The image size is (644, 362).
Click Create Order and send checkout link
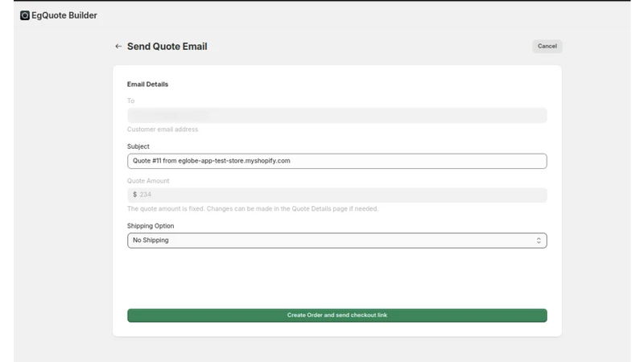pyautogui.click(x=336, y=315)
